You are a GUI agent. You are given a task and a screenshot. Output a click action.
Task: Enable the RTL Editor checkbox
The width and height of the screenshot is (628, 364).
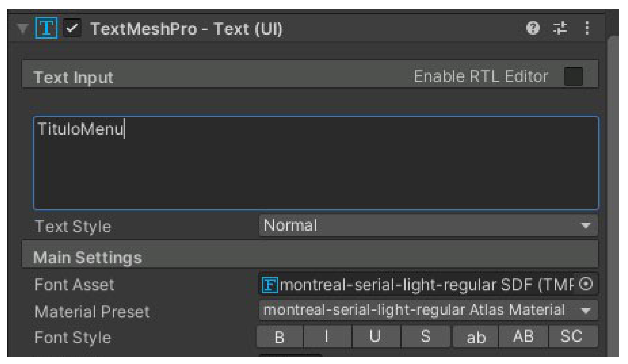(573, 76)
